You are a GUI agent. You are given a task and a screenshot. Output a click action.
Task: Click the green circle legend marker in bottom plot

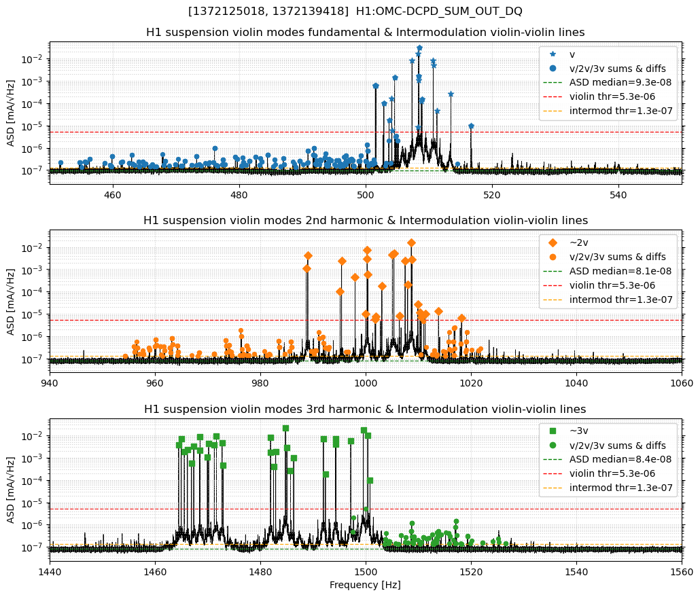point(553,445)
